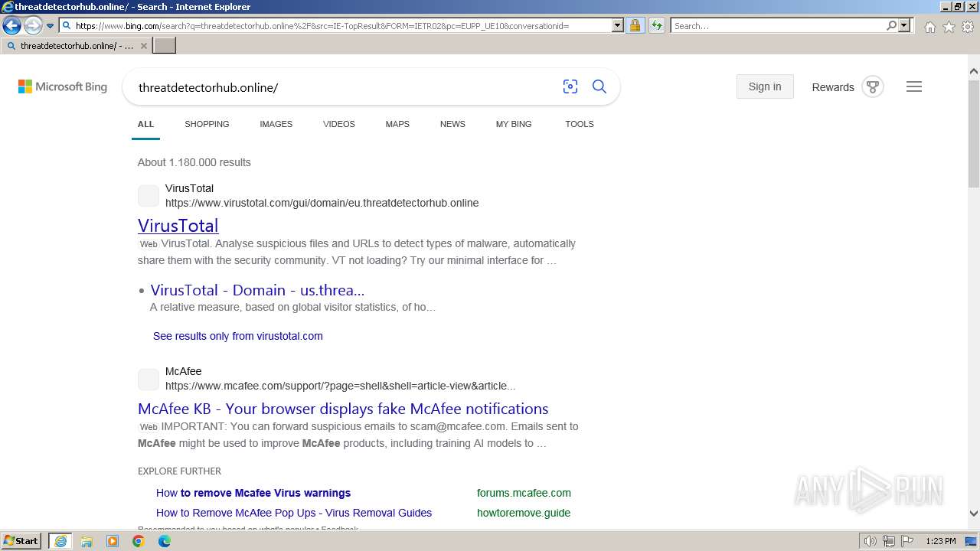Image resolution: width=980 pixels, height=551 pixels.
Task: Select the ALL results tab
Action: (145, 124)
